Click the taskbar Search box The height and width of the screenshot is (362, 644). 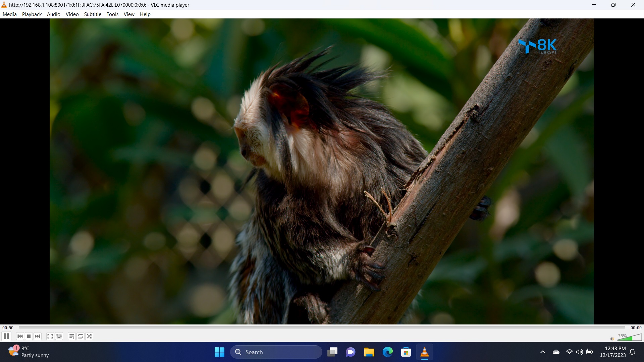(x=276, y=352)
